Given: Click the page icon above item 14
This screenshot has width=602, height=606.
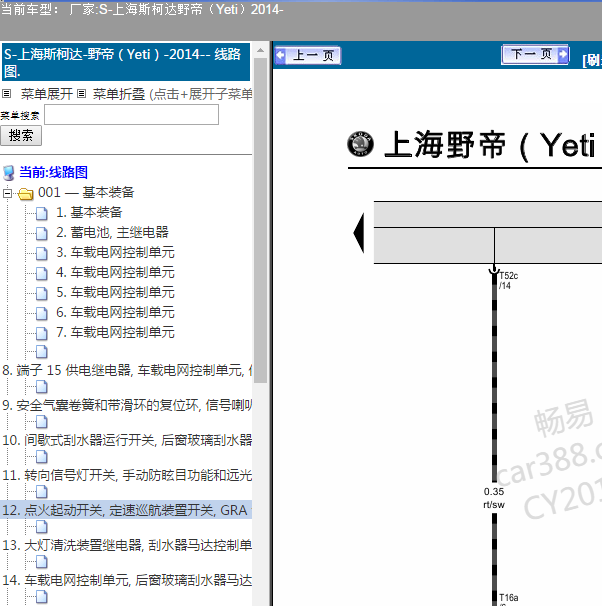Looking at the screenshot, I should coord(42,562).
